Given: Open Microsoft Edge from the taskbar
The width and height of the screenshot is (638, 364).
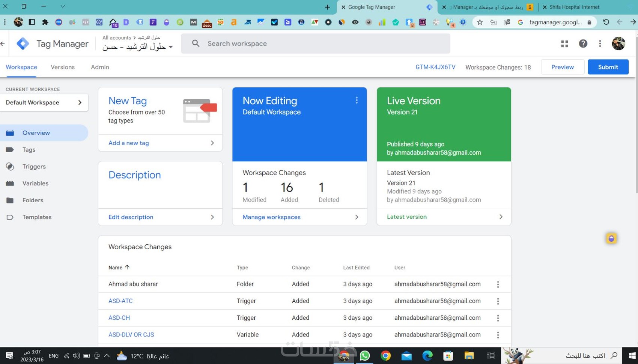Looking at the screenshot, I should coord(427,355).
